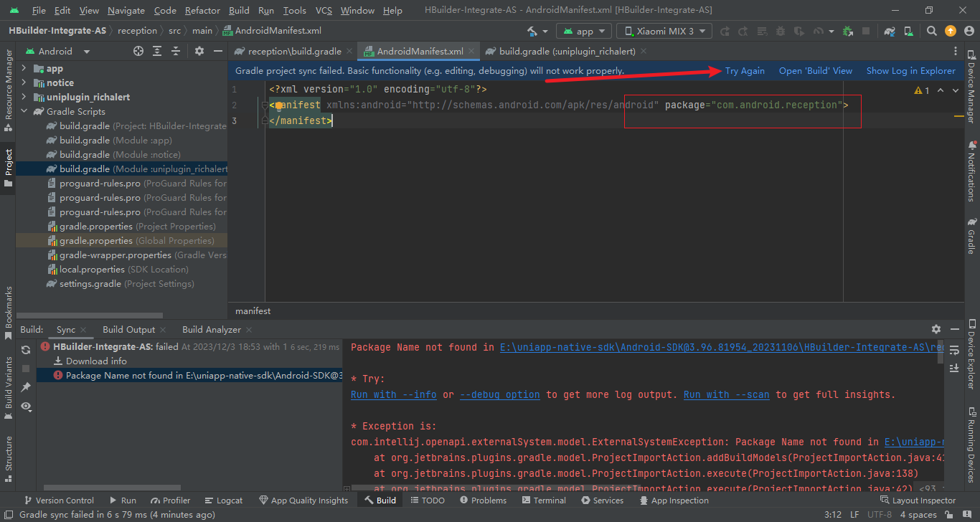Toggle pin tab in the Build panel

(x=26, y=387)
